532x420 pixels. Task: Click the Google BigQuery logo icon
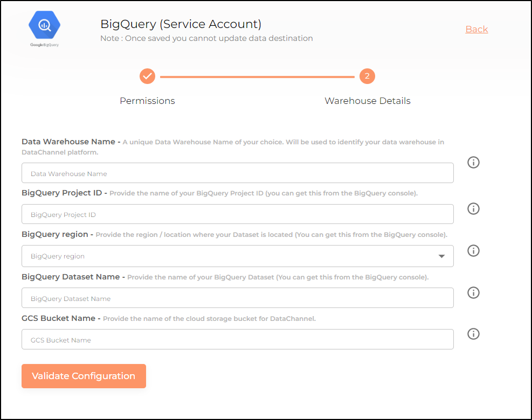44,29
